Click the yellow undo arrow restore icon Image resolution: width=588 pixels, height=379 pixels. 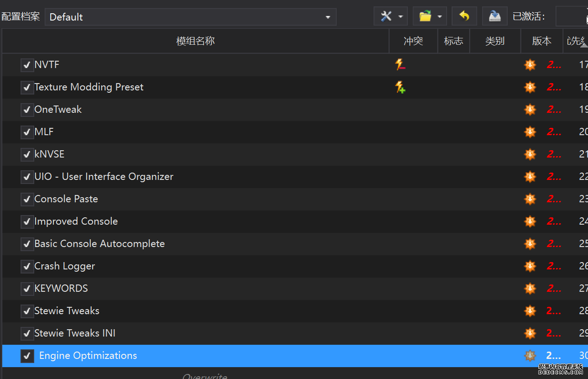click(464, 17)
